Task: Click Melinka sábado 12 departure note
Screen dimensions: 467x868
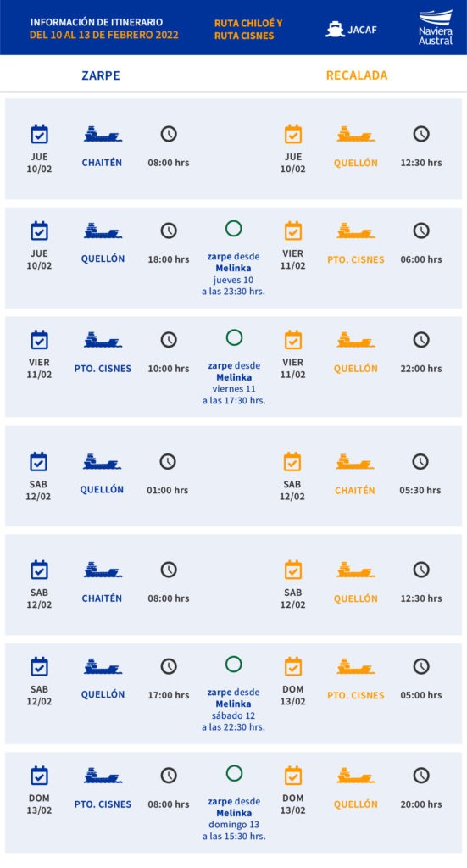Action: [234, 709]
